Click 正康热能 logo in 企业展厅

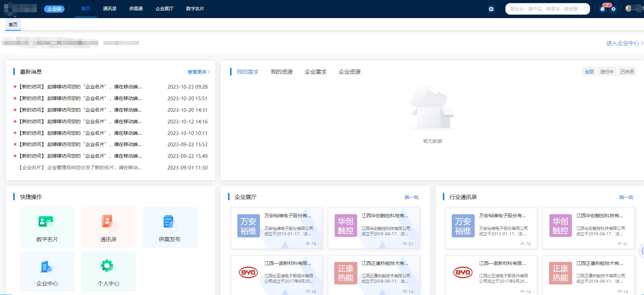click(x=346, y=273)
